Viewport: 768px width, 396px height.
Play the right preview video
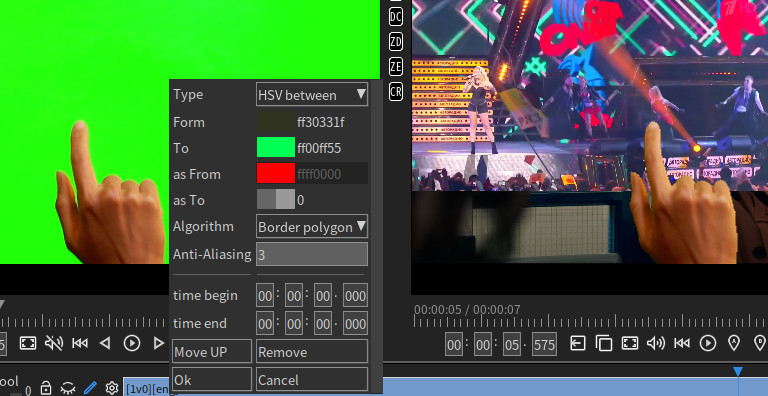[x=708, y=343]
